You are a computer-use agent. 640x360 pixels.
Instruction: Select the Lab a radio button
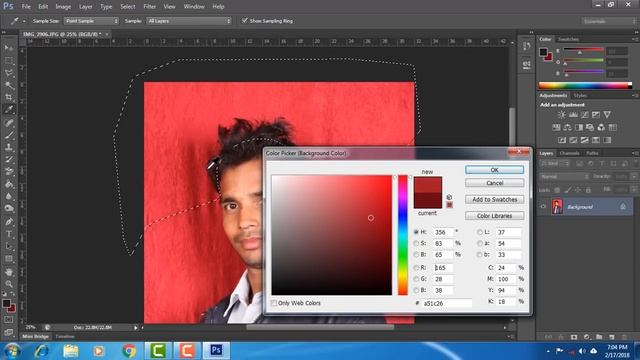[480, 243]
